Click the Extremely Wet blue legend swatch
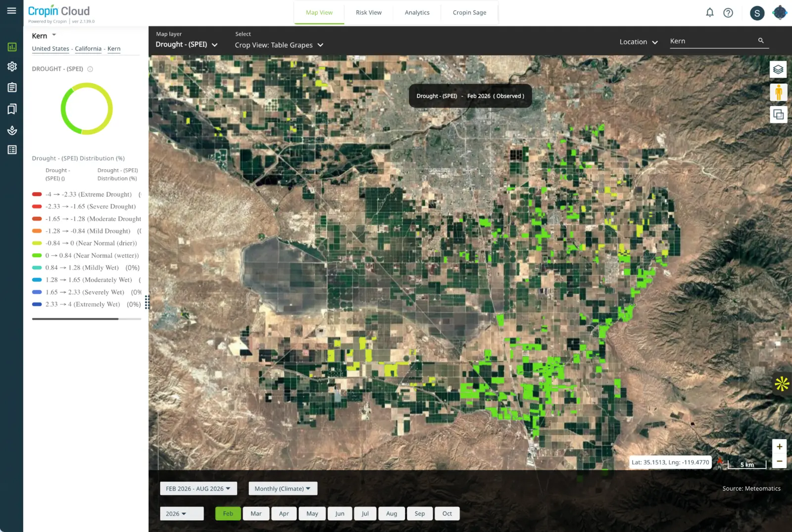This screenshot has height=532, width=792. point(37,304)
